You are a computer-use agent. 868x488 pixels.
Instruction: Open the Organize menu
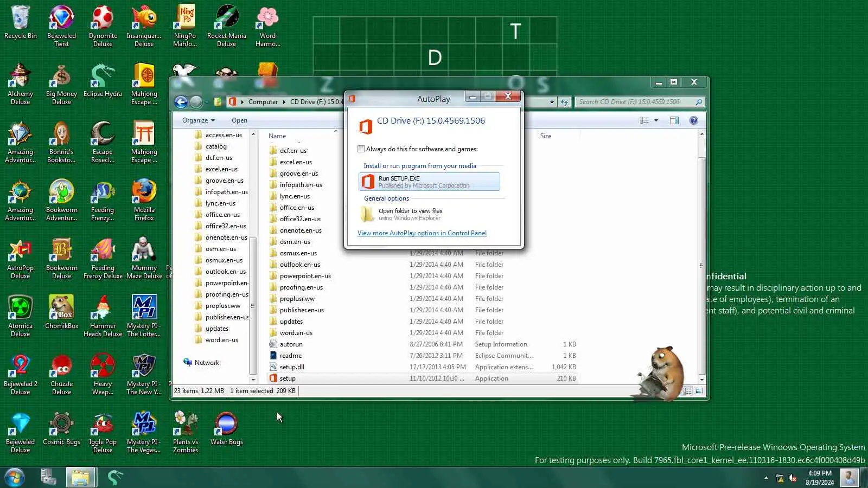click(199, 120)
